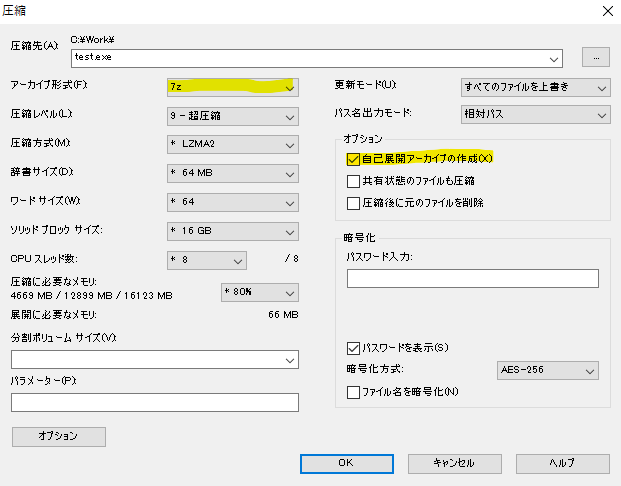Open 圧縮レベル dropdown showing 9 - 超圧縮
This screenshot has width=621, height=486.
click(x=233, y=116)
